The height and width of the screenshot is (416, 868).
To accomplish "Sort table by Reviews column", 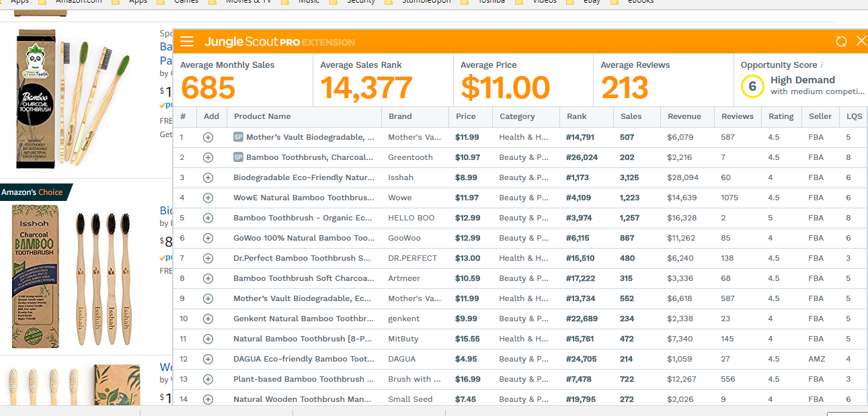I will tap(738, 116).
